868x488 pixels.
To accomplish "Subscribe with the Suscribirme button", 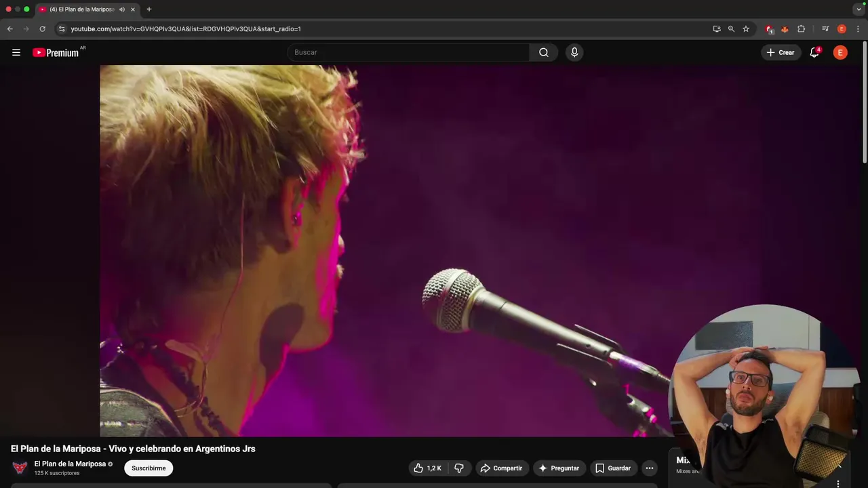I will 149,468.
